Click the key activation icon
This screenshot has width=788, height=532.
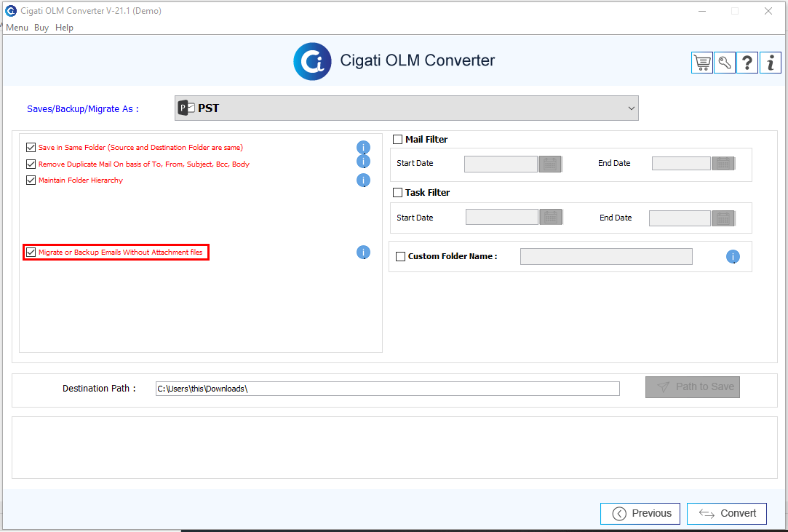click(725, 63)
